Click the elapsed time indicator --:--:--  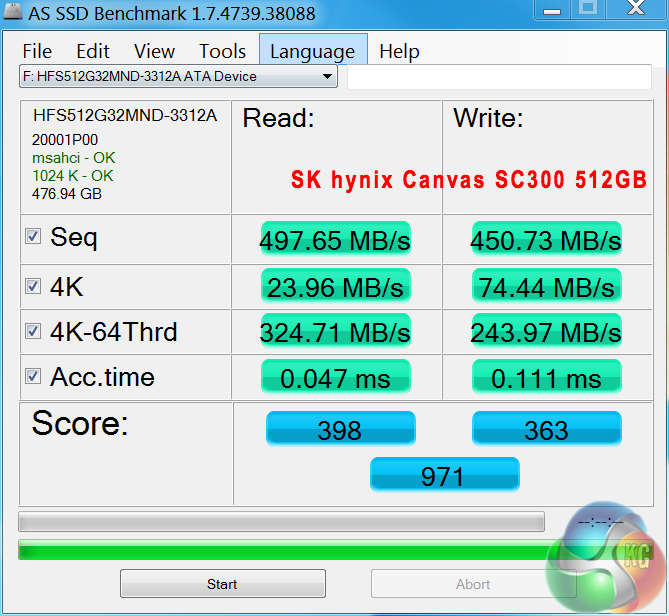pyautogui.click(x=601, y=522)
